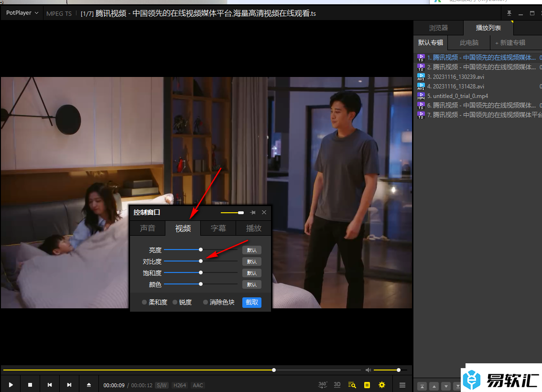
Task: Select the 此电脑 tab
Action: [x=469, y=43]
